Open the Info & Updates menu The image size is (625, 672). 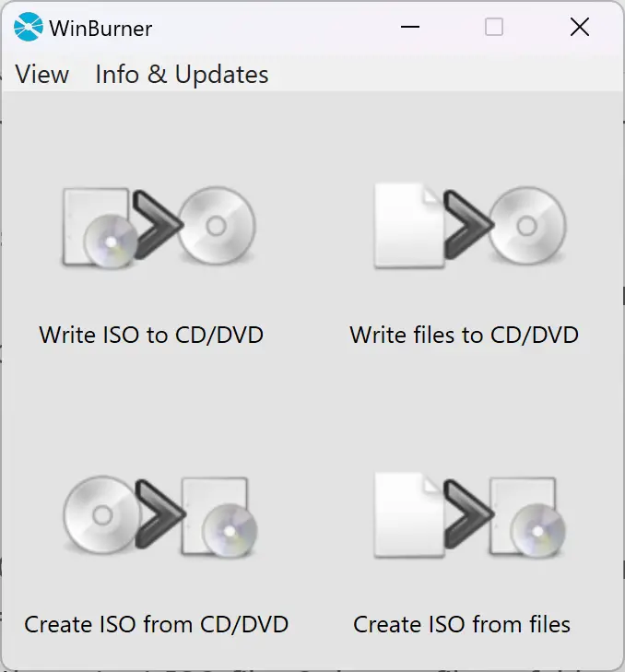(182, 75)
